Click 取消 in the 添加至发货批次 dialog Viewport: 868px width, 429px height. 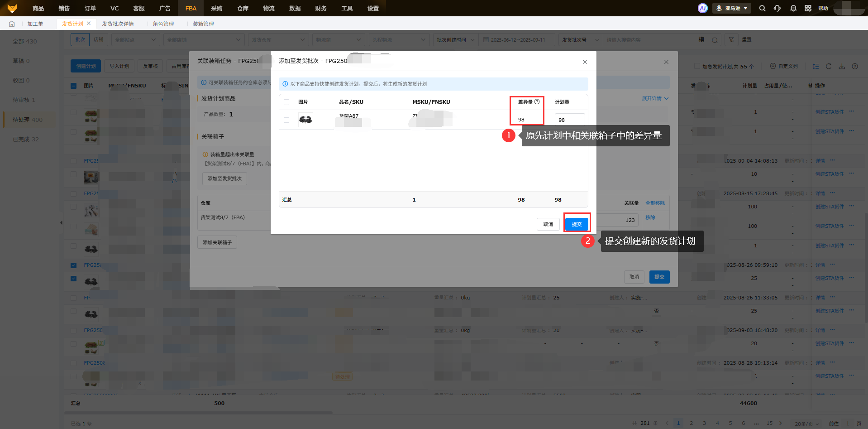tap(548, 224)
